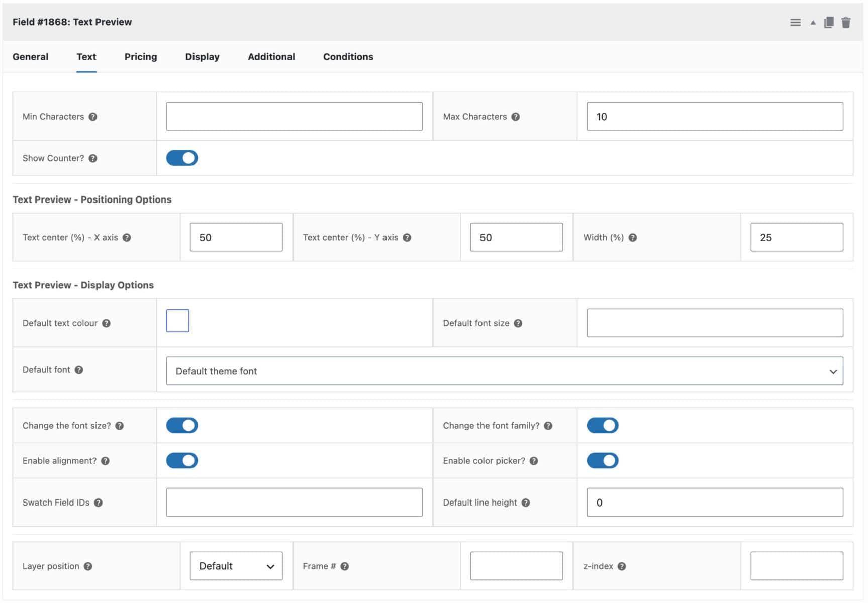Image resolution: width=868 pixels, height=603 pixels.
Task: Open help tooltip for Default font size
Action: pyautogui.click(x=518, y=323)
